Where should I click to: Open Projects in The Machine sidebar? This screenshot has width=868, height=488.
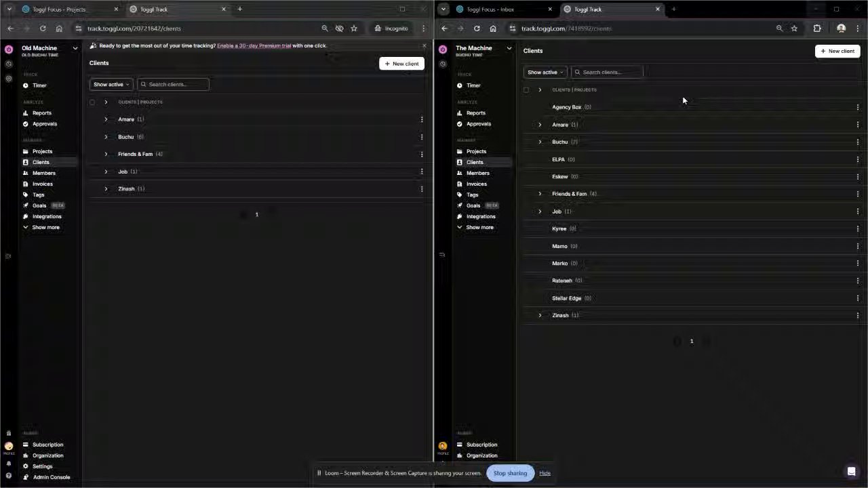point(476,151)
